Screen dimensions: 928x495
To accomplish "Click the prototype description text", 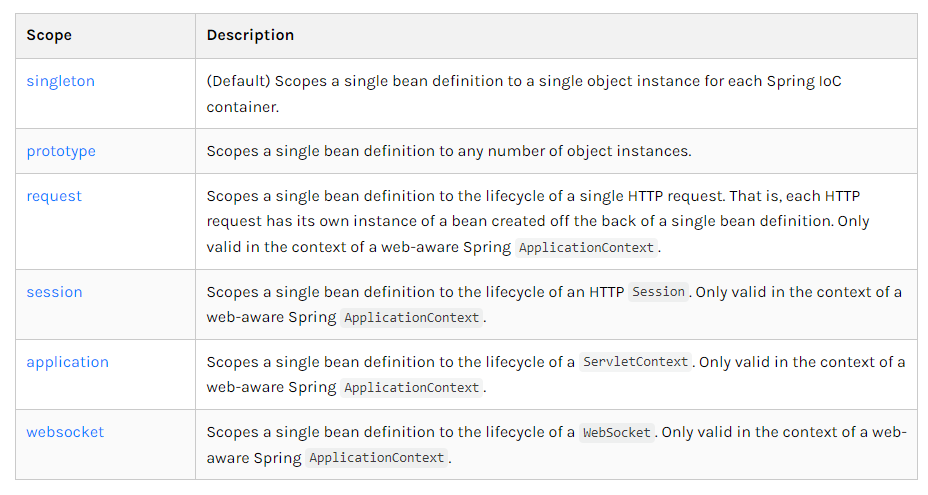I will (449, 151).
